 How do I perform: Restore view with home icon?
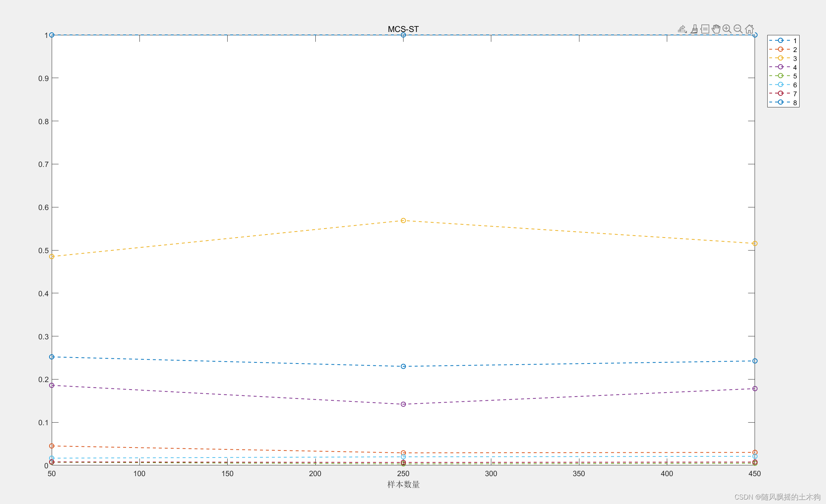tap(749, 29)
